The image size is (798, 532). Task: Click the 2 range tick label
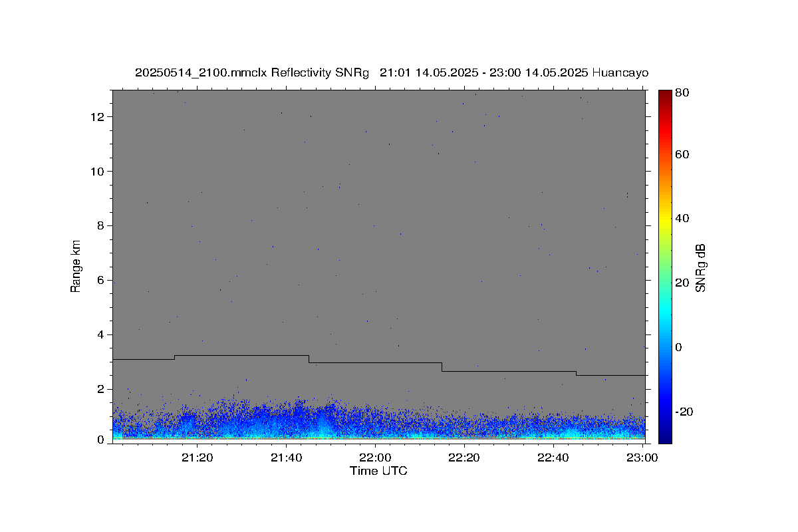tap(102, 390)
